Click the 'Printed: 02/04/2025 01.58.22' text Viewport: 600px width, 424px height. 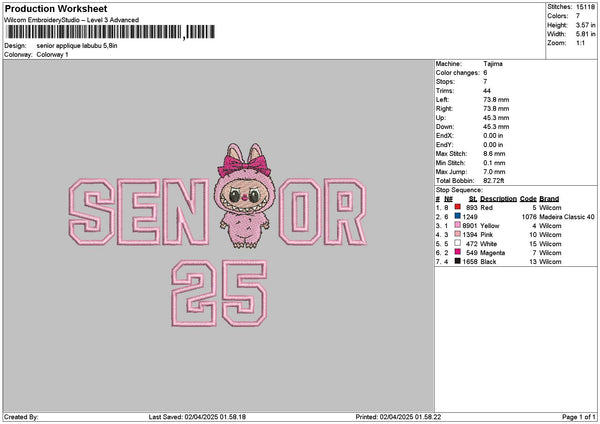(x=398, y=417)
